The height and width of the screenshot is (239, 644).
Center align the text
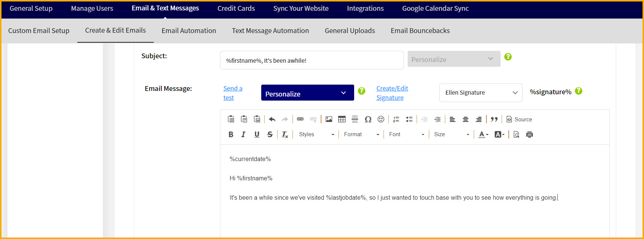pyautogui.click(x=466, y=119)
